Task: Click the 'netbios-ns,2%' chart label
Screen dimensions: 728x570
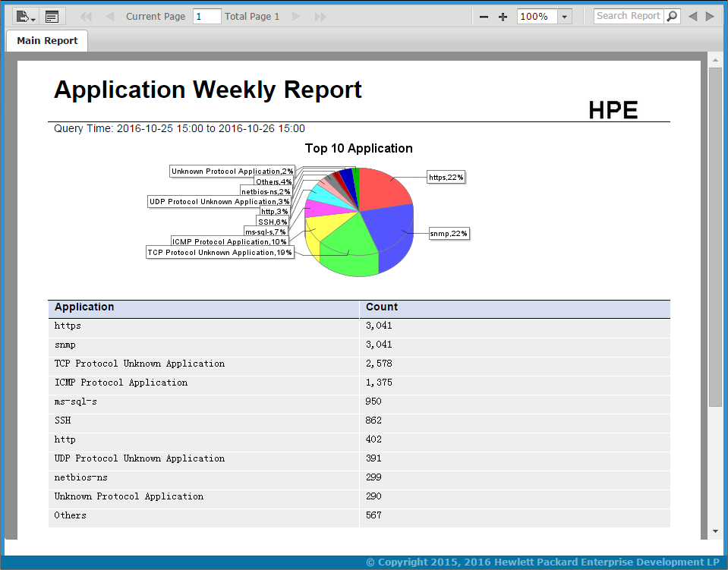Action: (266, 192)
